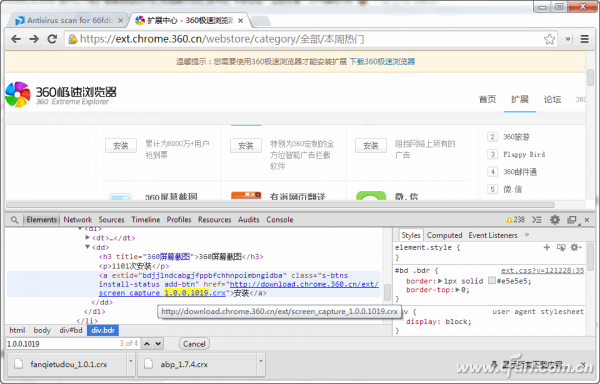Toggle element state icon in Styles pane
Viewport: 600px width, 384px height.
point(561,248)
